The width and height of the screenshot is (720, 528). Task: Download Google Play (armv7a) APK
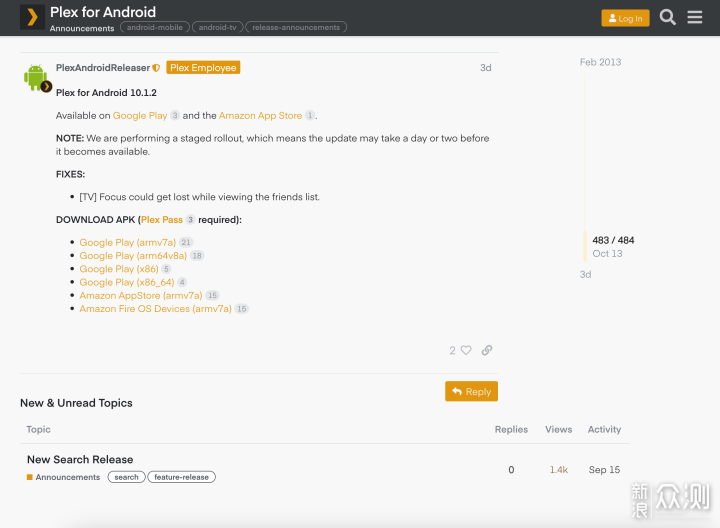tap(128, 242)
